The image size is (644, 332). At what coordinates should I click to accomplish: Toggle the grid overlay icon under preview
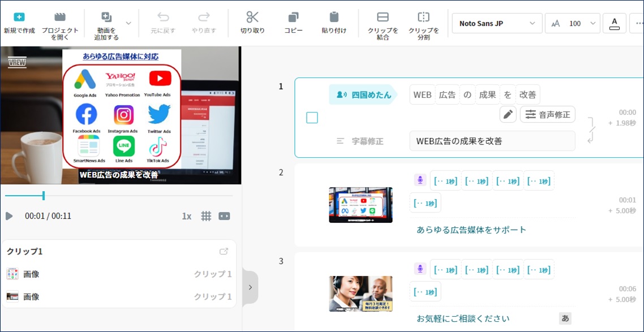pos(207,216)
